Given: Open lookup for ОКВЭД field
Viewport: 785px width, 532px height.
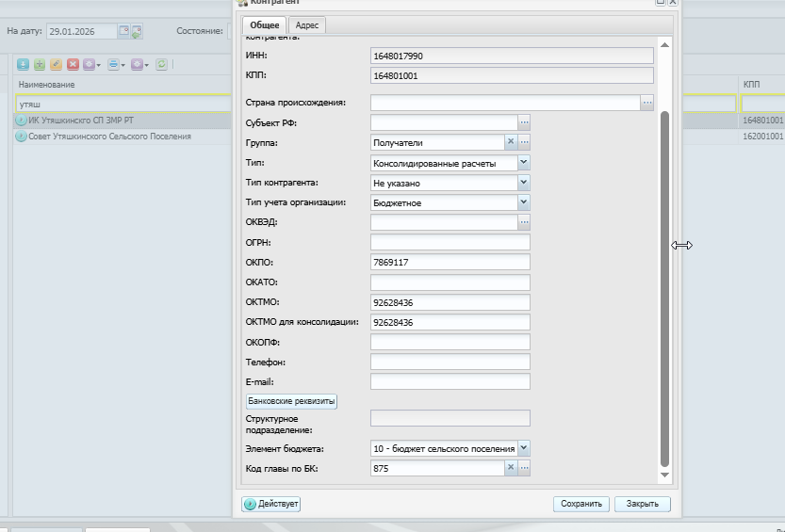Looking at the screenshot, I should pyautogui.click(x=524, y=222).
